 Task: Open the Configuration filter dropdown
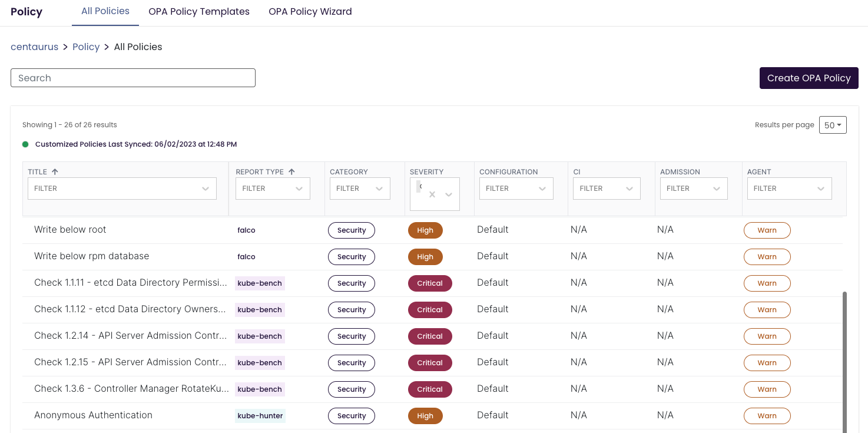pos(542,188)
